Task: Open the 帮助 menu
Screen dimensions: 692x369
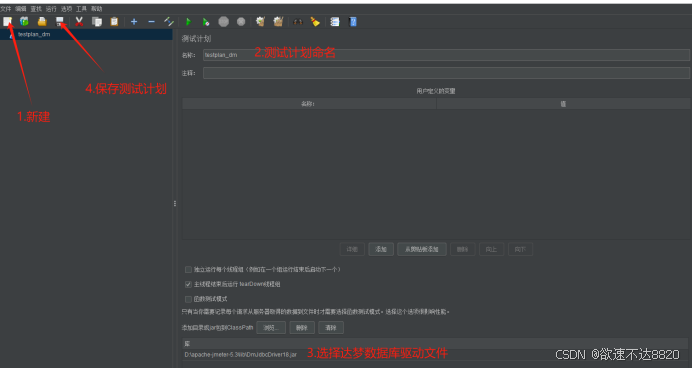Action: click(x=97, y=9)
